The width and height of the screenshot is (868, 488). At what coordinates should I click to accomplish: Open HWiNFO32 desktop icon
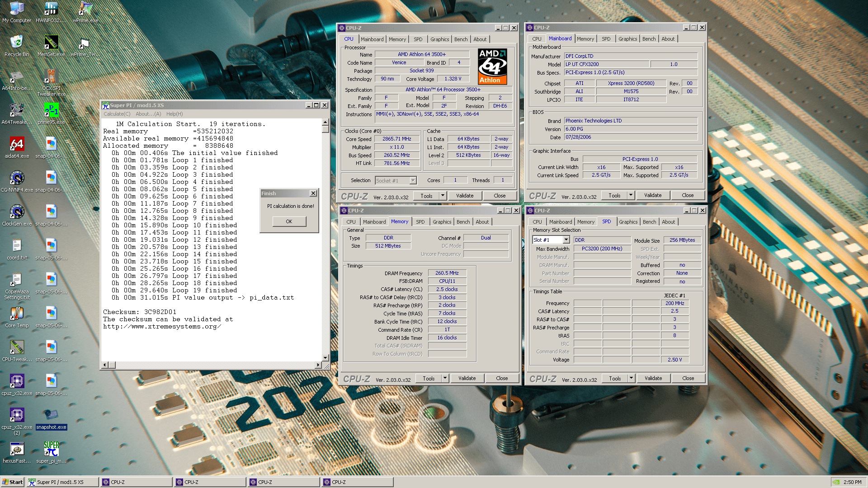pyautogui.click(x=51, y=12)
